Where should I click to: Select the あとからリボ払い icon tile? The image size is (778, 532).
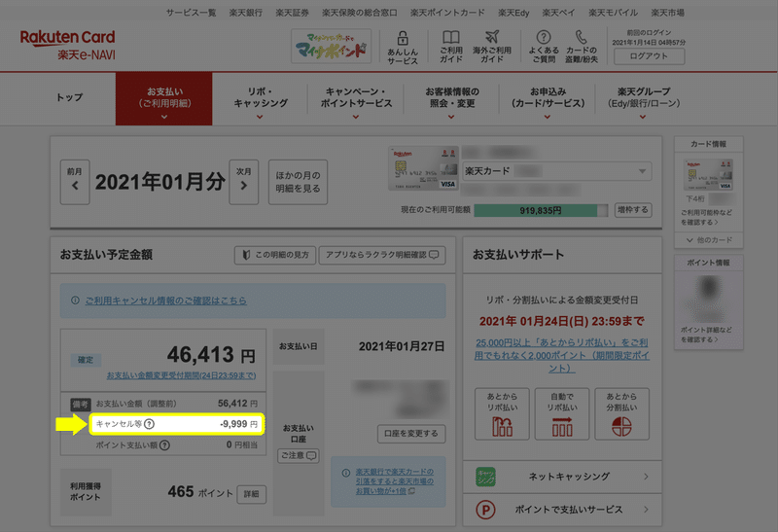502,414
